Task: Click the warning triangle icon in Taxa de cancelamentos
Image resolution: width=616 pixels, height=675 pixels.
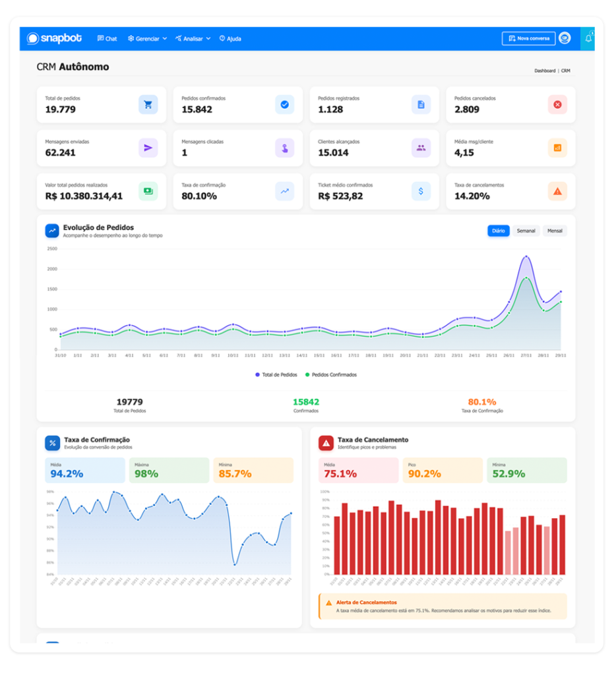Action: (x=557, y=191)
